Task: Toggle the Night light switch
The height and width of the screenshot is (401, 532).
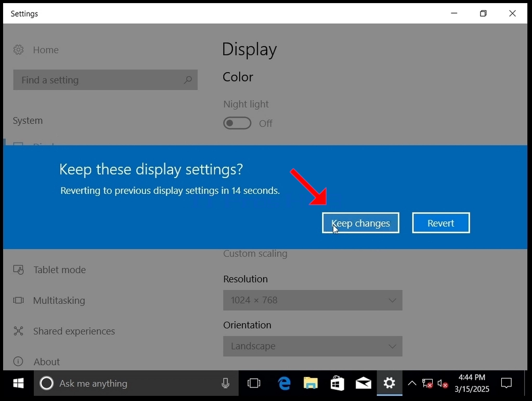Action: [237, 123]
